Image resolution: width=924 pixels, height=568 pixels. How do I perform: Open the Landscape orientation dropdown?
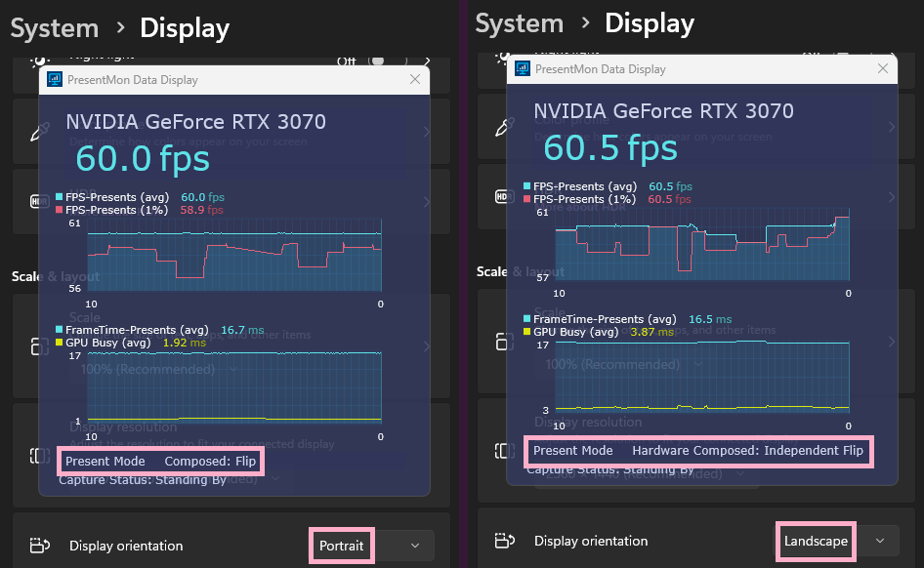tap(837, 541)
